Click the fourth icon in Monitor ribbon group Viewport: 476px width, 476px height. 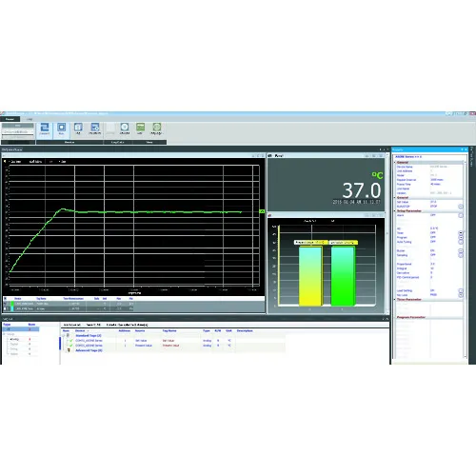coord(95,128)
